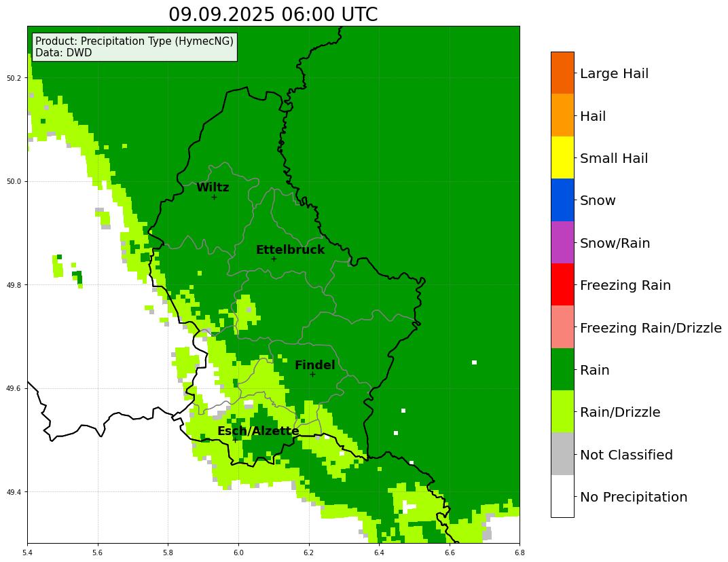The image size is (728, 562).
Task: Click the 6.4 longitude tick label
Action: [x=379, y=552]
